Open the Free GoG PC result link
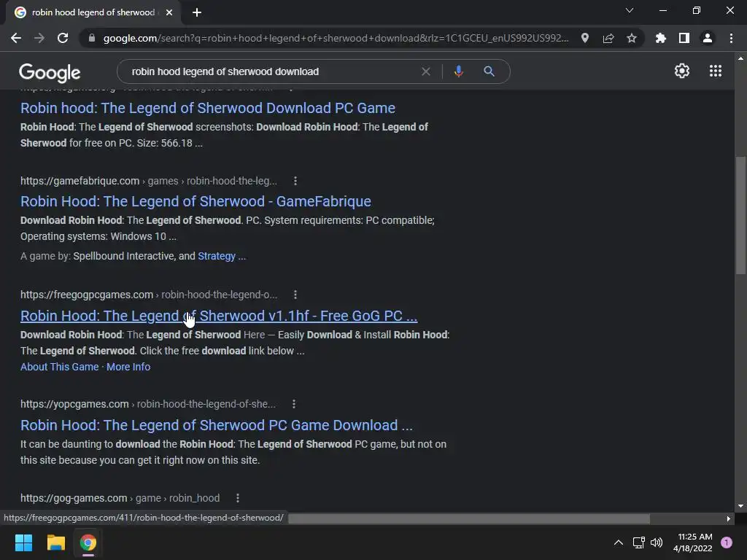747x560 pixels. (x=219, y=316)
